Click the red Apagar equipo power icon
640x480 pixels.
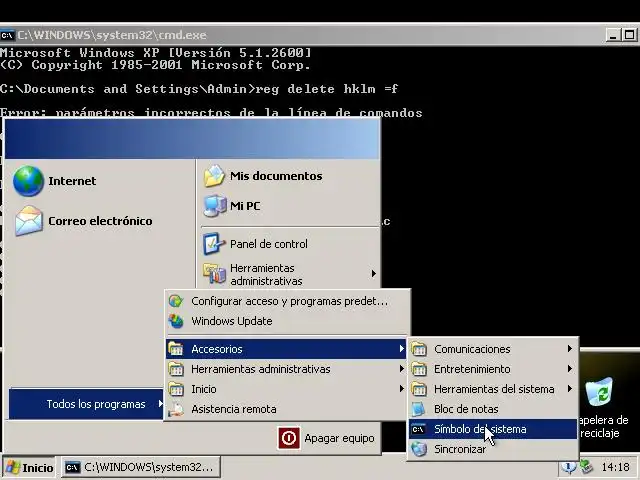point(289,438)
